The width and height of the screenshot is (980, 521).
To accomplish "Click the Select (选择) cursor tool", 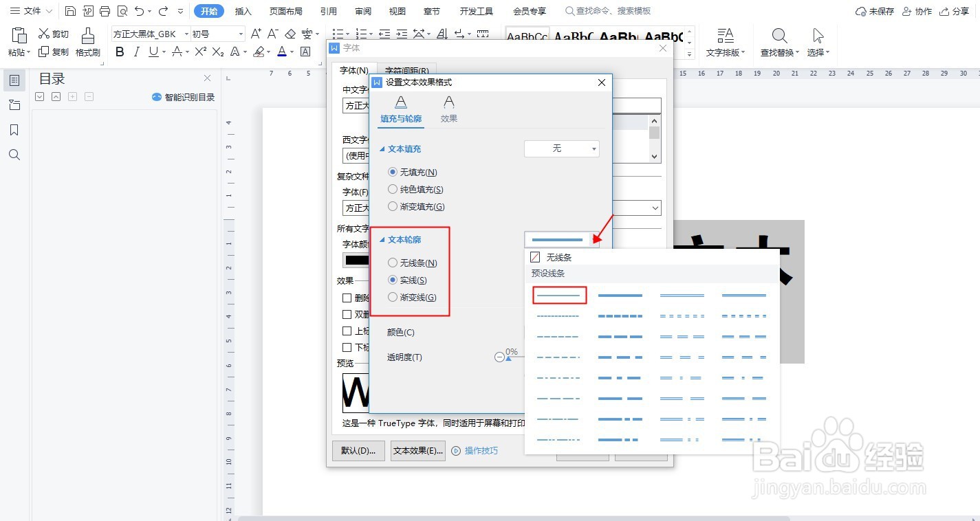I will (818, 41).
